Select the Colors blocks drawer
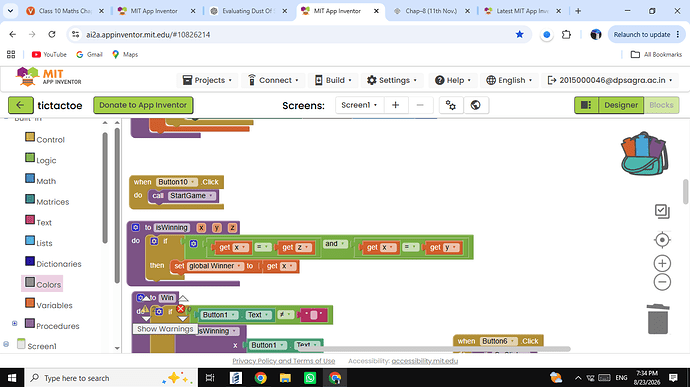 click(48, 284)
